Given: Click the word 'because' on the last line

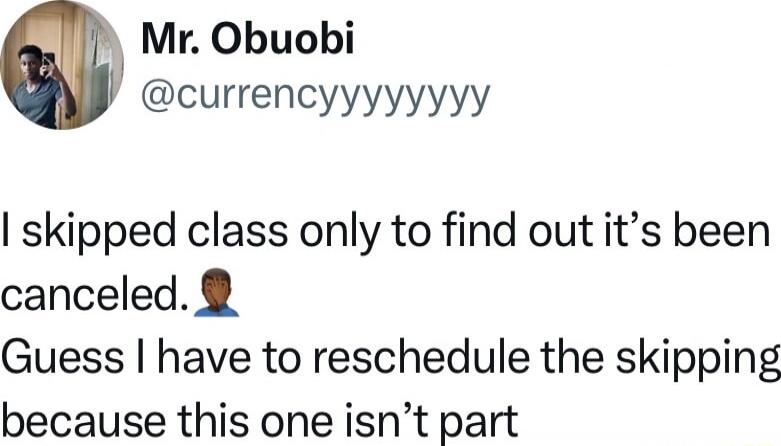Looking at the screenshot, I should 83,420.
